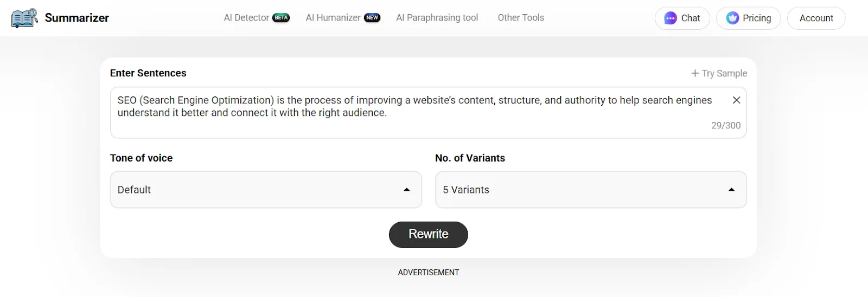Click the BETA badge next to AI Detector
The height and width of the screenshot is (297, 868).
(281, 18)
